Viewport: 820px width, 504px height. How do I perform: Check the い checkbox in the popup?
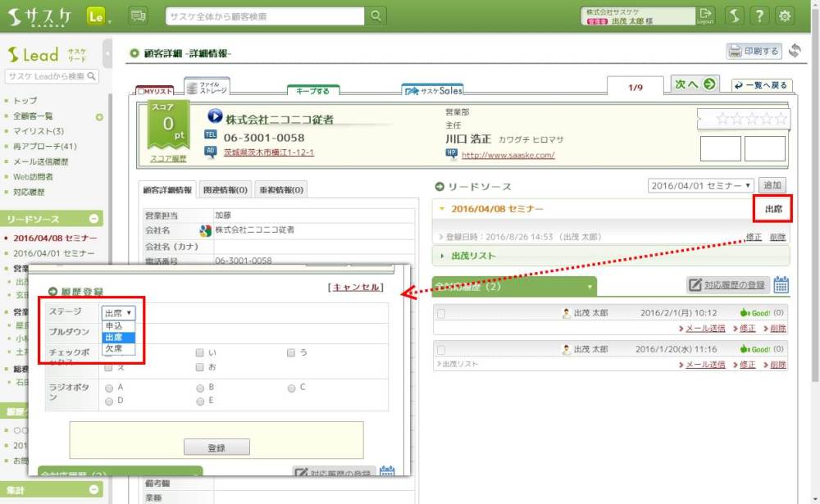point(200,353)
